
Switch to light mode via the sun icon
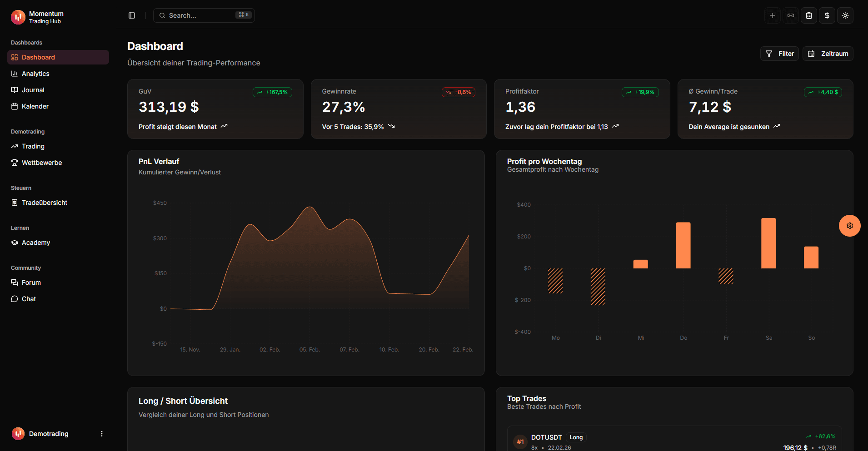tap(845, 15)
